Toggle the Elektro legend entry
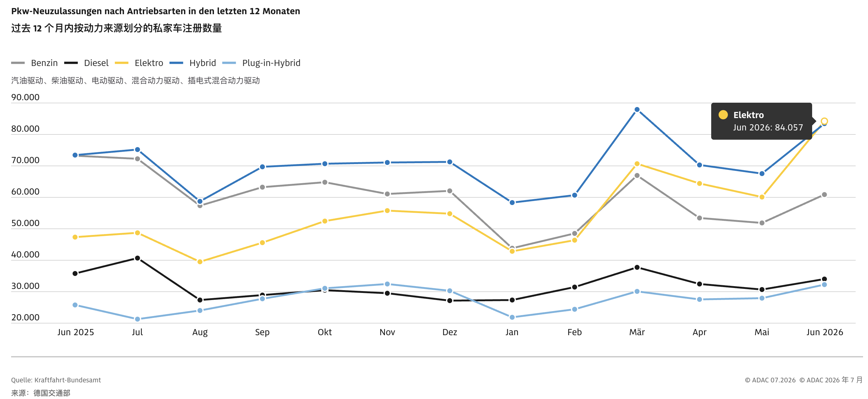This screenshot has width=868, height=399. tap(139, 63)
